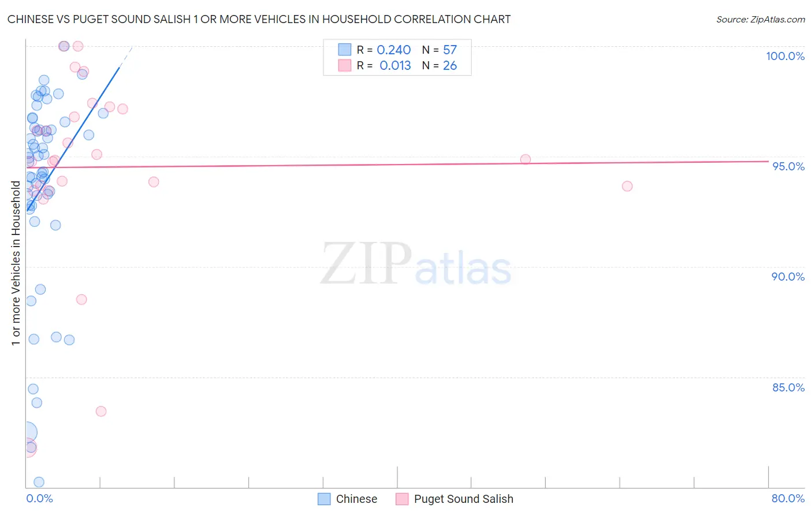Click the blue Chinese legend swatch at bottom
The width and height of the screenshot is (812, 515).
tap(324, 499)
